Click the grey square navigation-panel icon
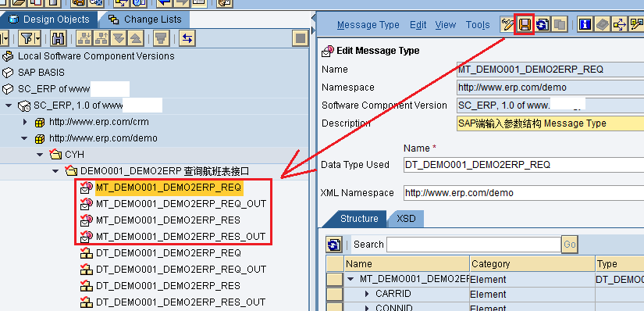This screenshot has width=644, height=311. pos(301,39)
